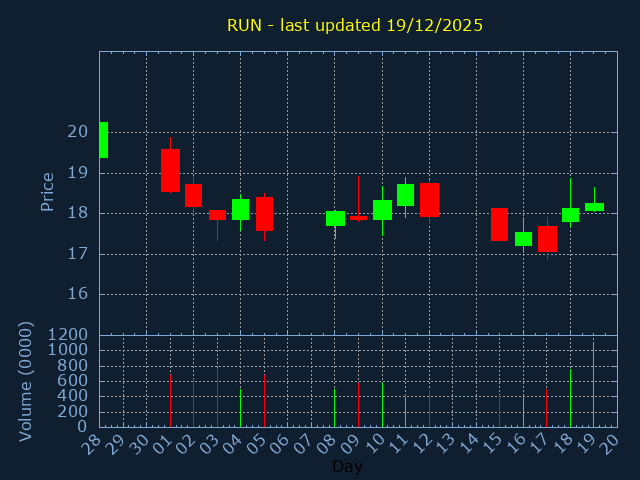
Task: Click the 'Day' x-axis label
Action: pyautogui.click(x=347, y=466)
